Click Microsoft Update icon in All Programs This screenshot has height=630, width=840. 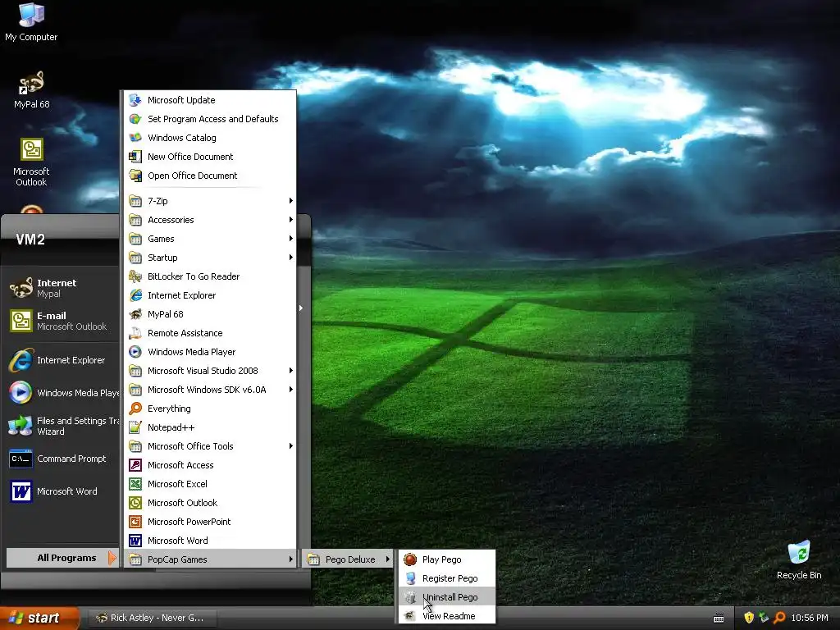click(x=135, y=100)
